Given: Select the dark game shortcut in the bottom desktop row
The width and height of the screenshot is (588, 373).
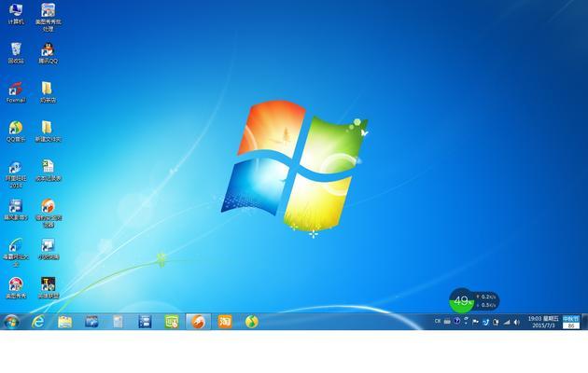Looking at the screenshot, I should (x=48, y=287).
